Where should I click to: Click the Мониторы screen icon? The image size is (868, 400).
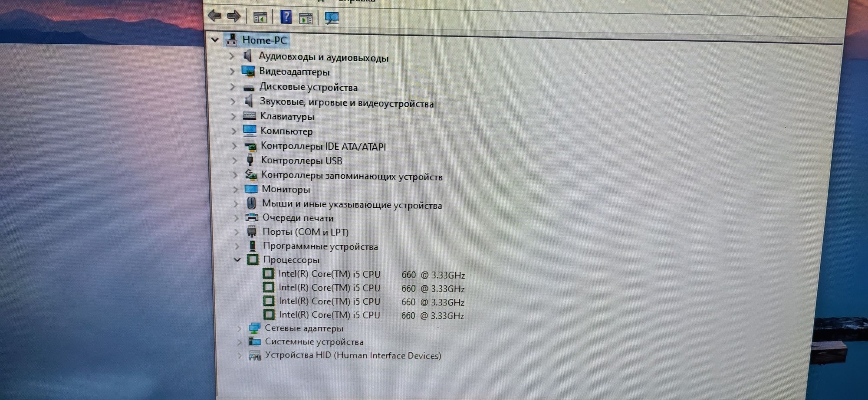251,189
